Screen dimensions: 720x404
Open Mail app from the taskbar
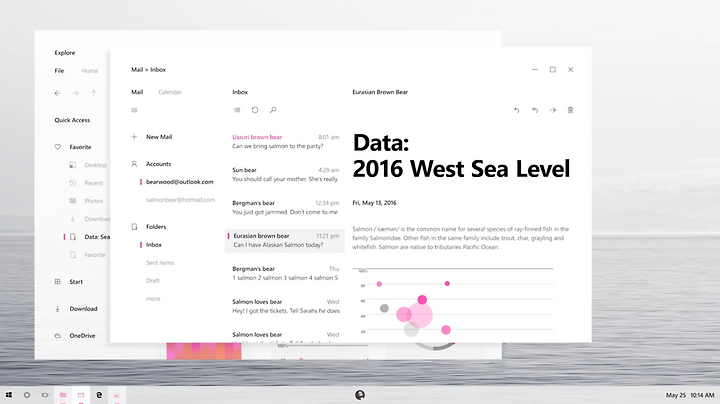coord(81,395)
